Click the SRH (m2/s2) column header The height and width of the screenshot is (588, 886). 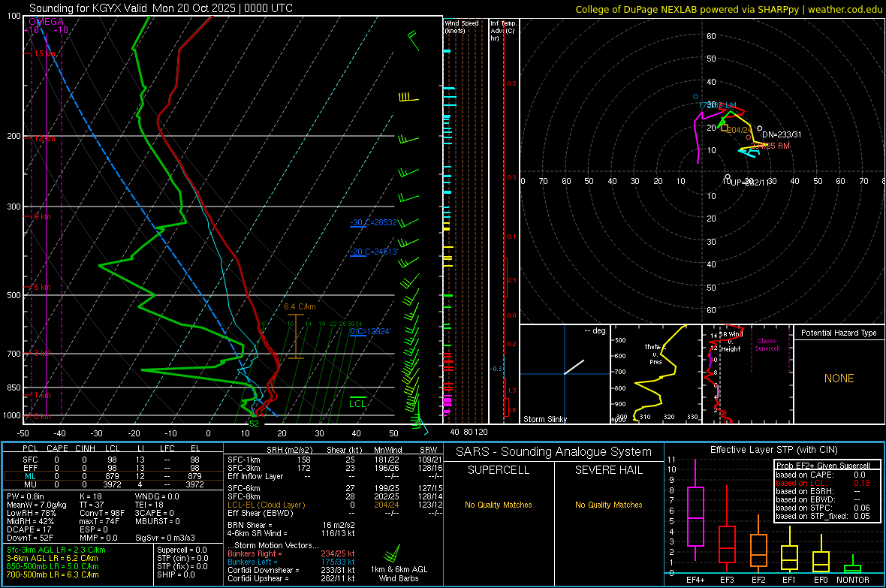(x=289, y=450)
